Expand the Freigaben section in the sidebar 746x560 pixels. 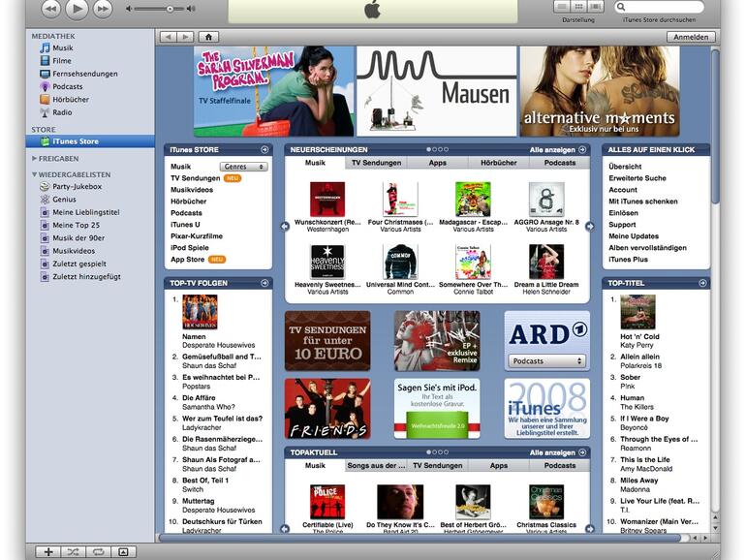click(35, 158)
